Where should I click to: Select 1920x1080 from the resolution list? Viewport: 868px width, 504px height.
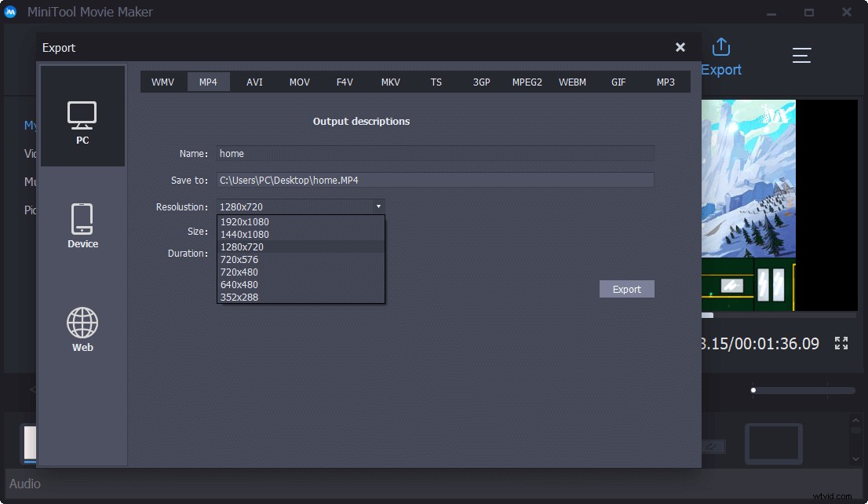click(x=246, y=222)
